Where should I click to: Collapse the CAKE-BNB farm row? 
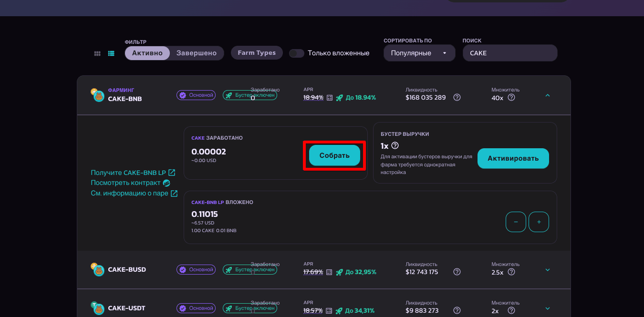[548, 95]
